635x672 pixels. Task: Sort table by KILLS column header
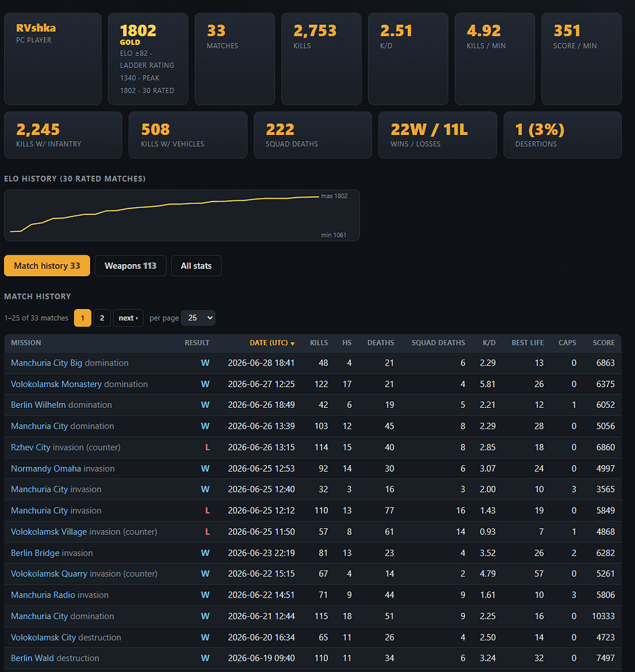coord(319,343)
